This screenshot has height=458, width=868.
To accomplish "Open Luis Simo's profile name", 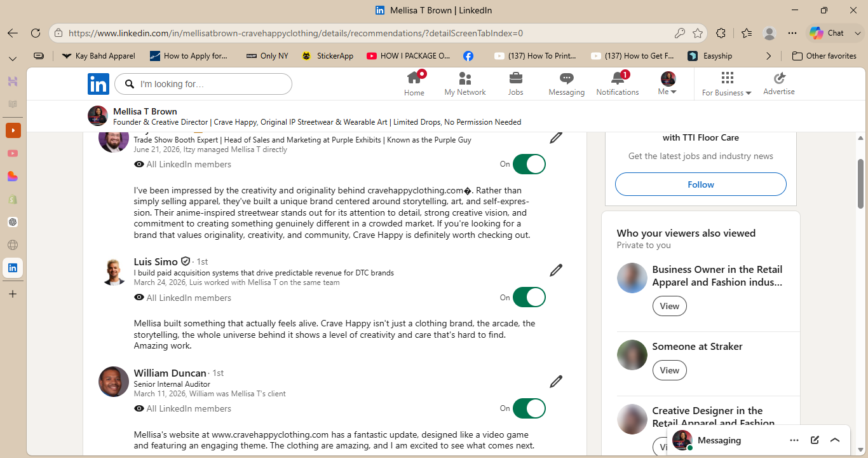I will [x=156, y=261].
